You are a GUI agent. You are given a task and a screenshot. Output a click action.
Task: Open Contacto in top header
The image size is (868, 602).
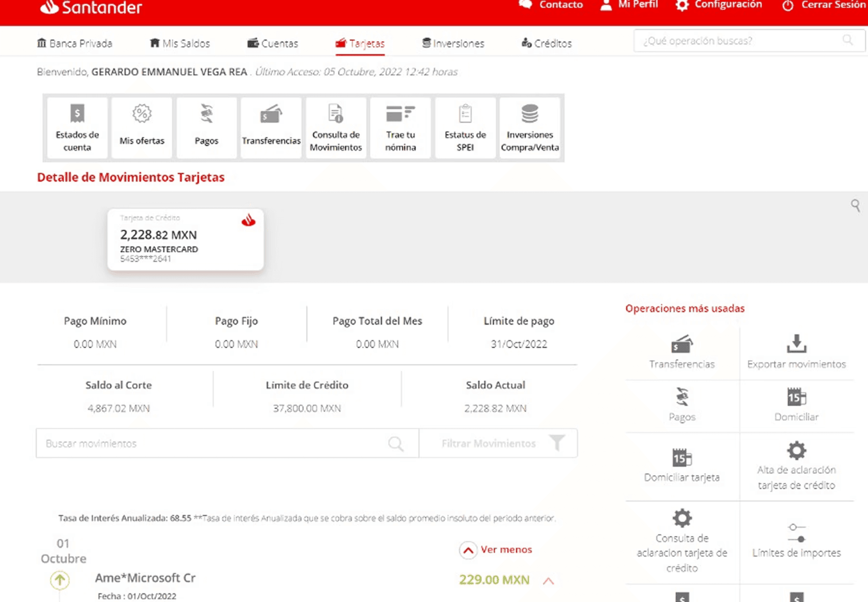(551, 5)
